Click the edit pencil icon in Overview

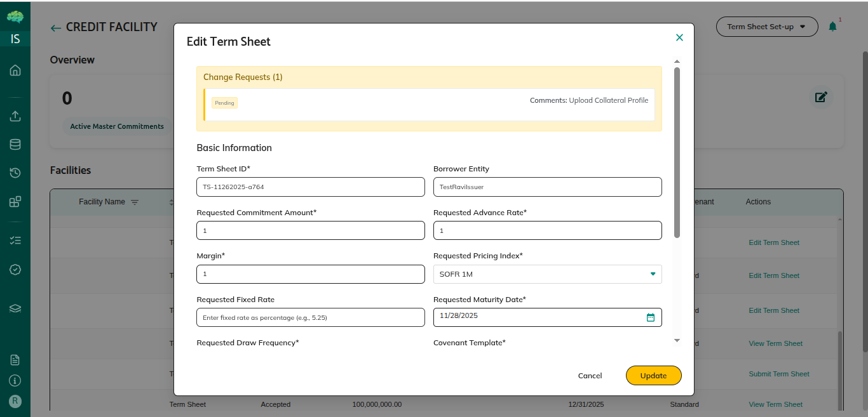821,97
